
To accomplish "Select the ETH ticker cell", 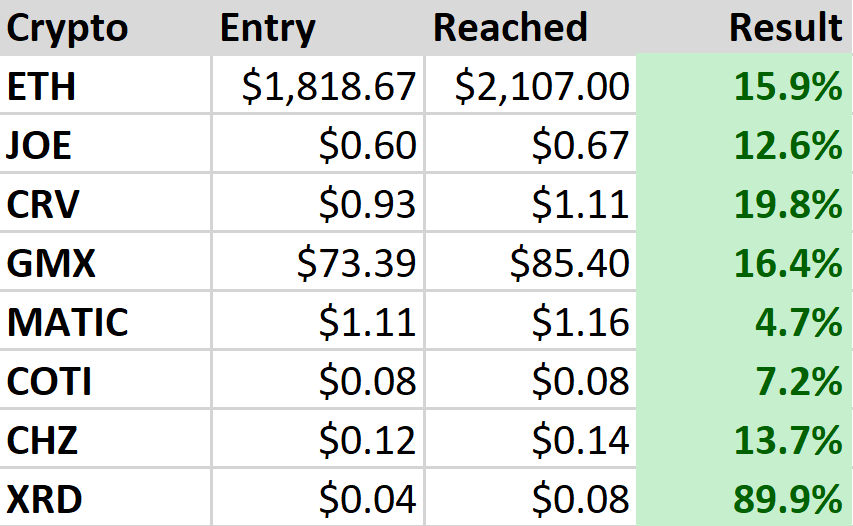I will [x=42, y=87].
